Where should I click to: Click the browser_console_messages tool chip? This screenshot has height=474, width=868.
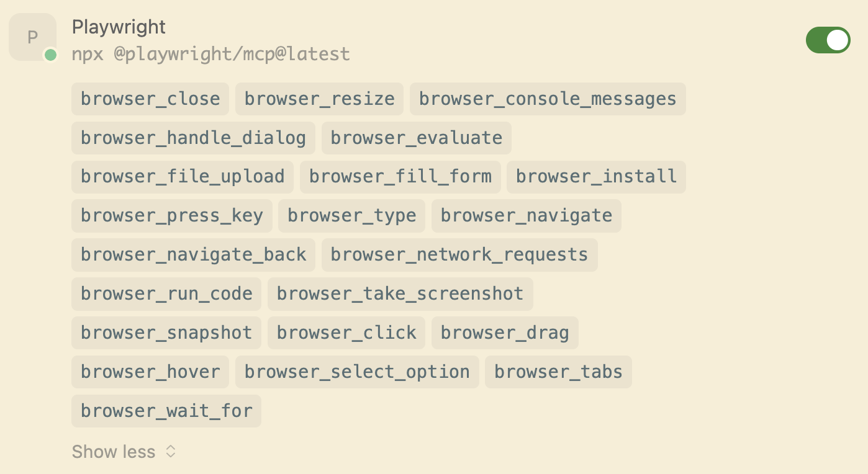coord(547,99)
